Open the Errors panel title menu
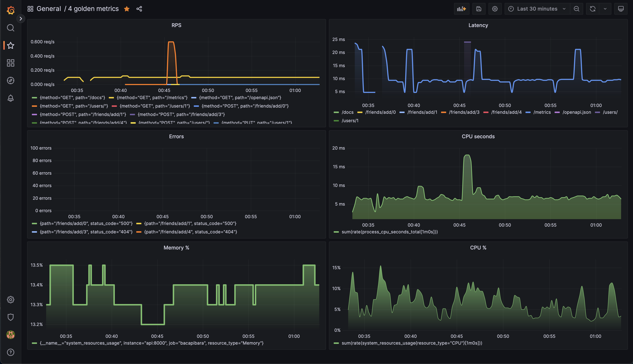Image resolution: width=633 pixels, height=364 pixels. coord(176,136)
